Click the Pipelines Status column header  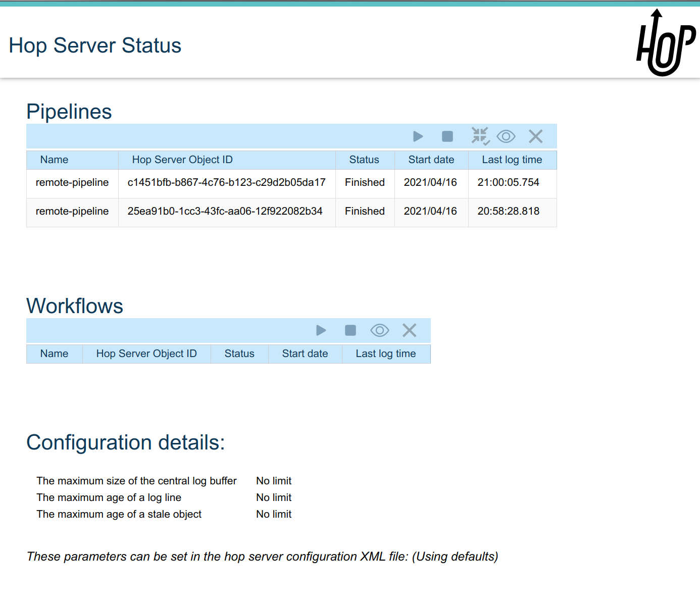click(364, 160)
